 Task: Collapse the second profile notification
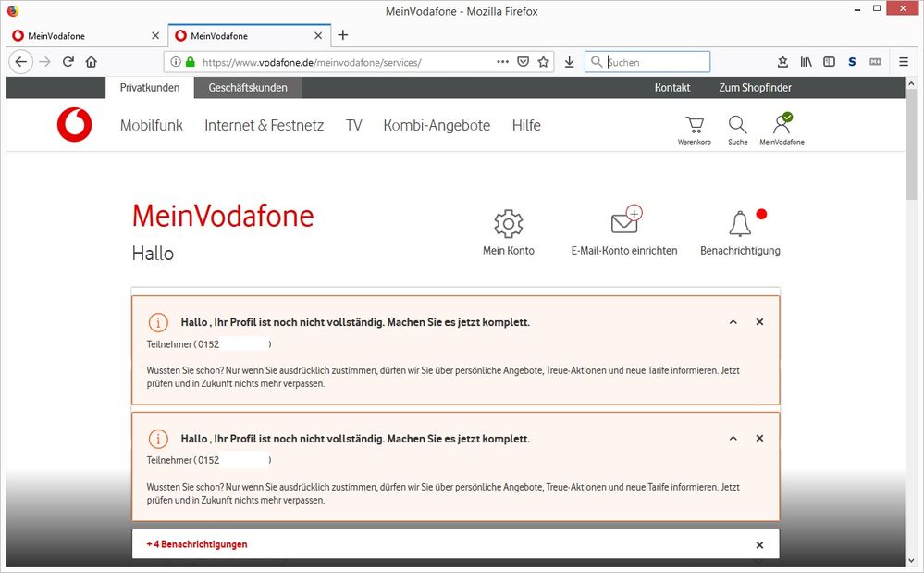click(x=733, y=438)
